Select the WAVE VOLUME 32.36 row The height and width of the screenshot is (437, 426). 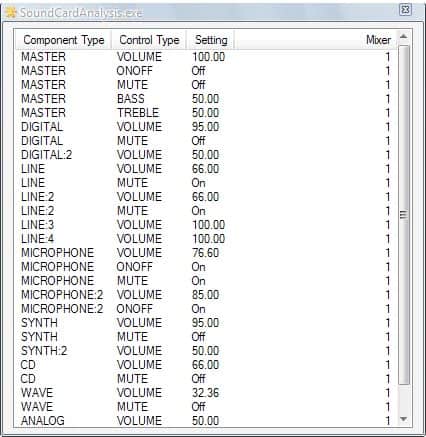[x=206, y=393]
